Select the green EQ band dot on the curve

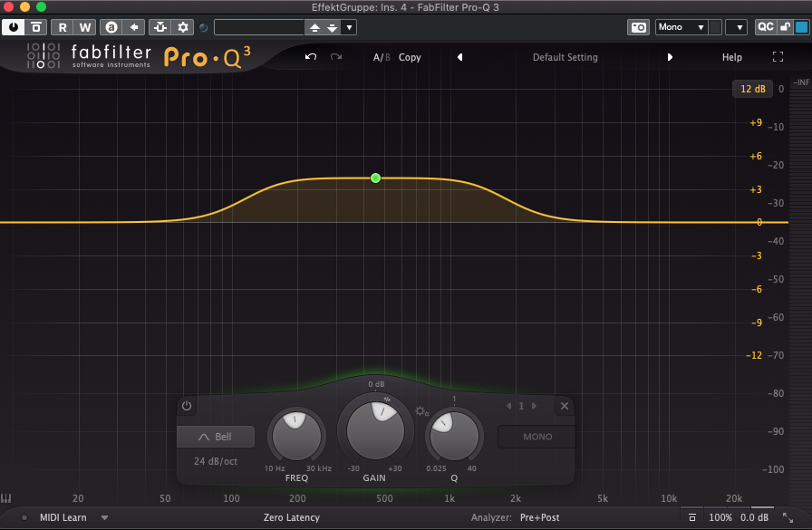(375, 178)
